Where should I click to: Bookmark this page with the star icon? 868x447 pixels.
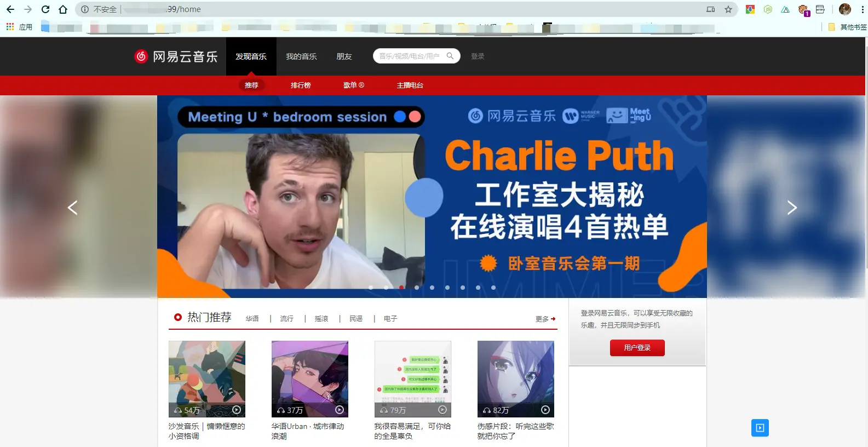[728, 9]
